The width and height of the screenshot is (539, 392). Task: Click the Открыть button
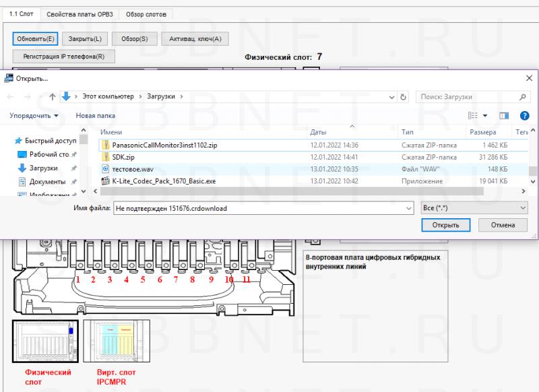[x=445, y=225]
